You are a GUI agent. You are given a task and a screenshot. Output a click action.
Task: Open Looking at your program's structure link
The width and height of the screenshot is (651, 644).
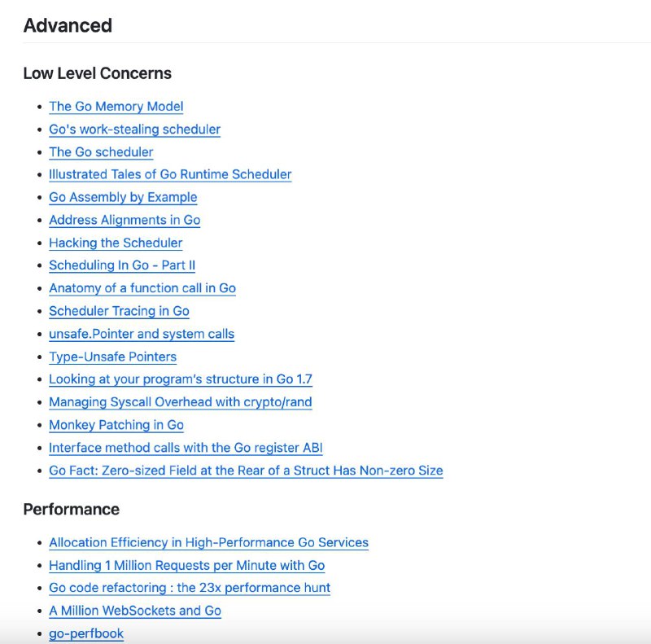(x=181, y=379)
